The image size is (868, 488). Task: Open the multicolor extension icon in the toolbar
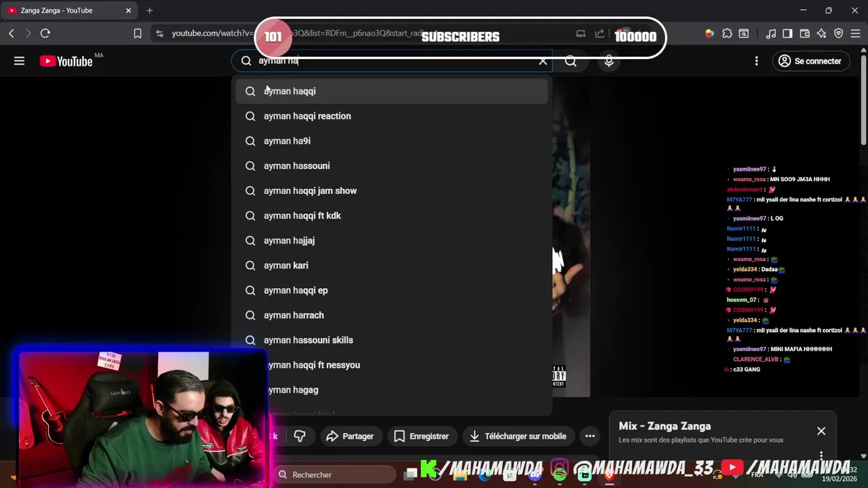[x=709, y=33]
